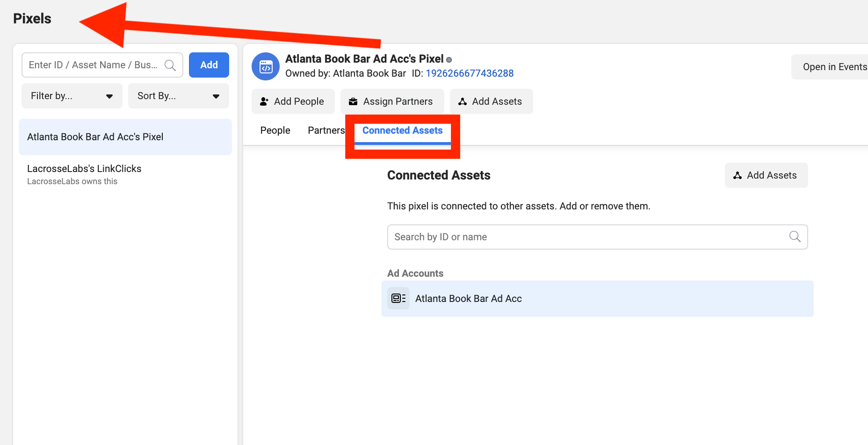Click the person-plus icon on Add People

pyautogui.click(x=264, y=101)
